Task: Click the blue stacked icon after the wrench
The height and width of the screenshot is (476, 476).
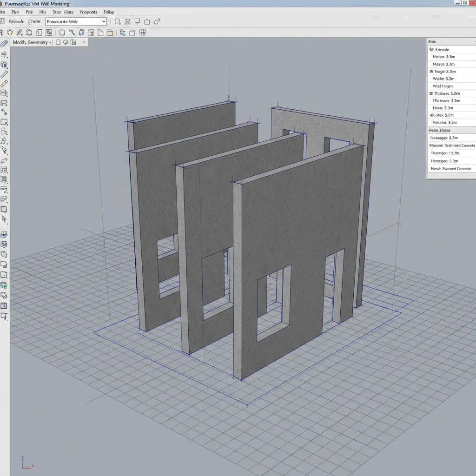Action: pos(81,33)
